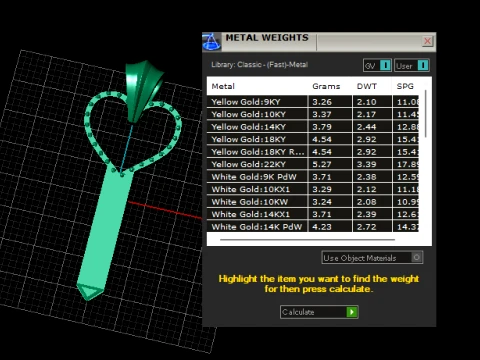
Task: Select White Gold:10KX1 row
Action: [313, 189]
